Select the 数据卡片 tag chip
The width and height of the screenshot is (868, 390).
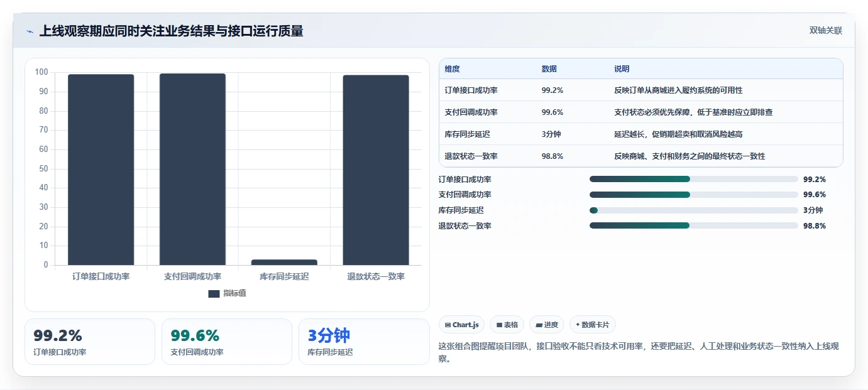click(x=593, y=325)
